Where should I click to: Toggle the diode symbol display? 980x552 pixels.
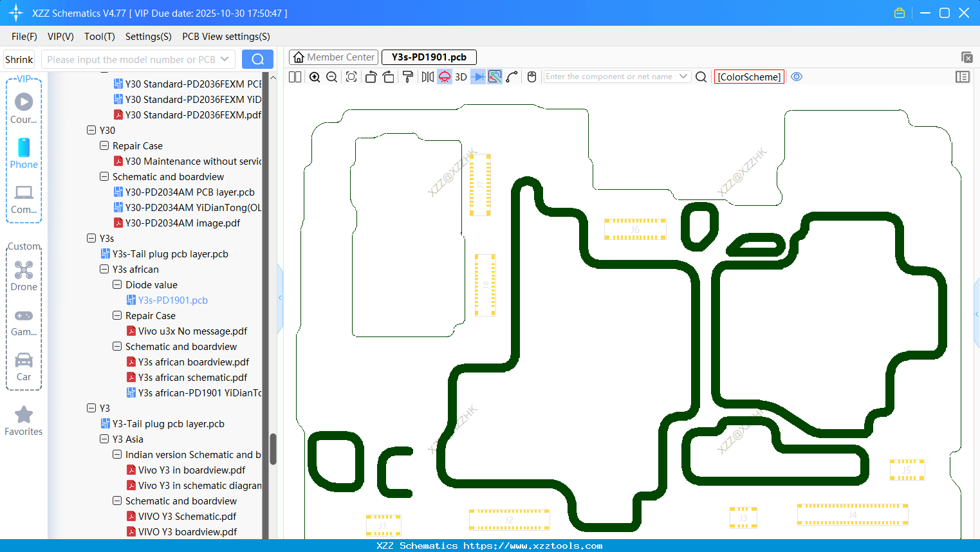coord(478,77)
